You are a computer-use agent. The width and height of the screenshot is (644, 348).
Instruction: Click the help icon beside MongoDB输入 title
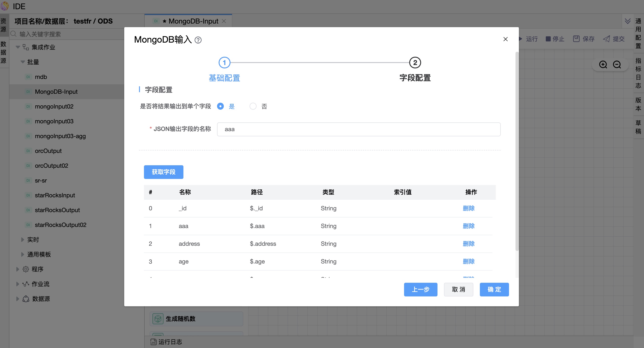[198, 40]
